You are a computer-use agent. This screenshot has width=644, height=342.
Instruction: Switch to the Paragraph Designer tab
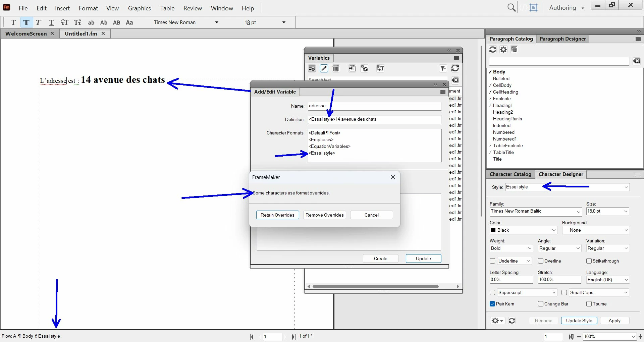[x=562, y=39]
